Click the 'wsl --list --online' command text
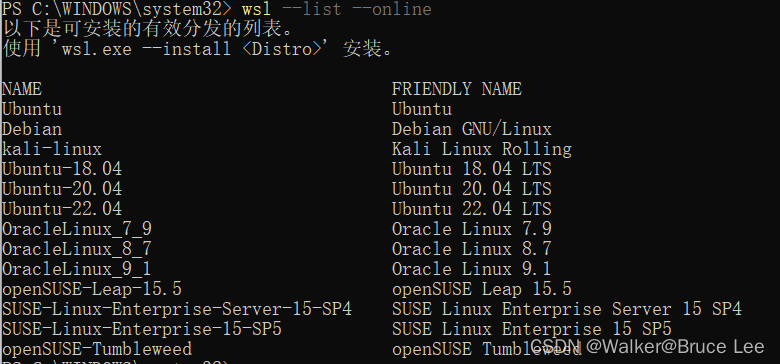The width and height of the screenshot is (780, 364). [336, 9]
